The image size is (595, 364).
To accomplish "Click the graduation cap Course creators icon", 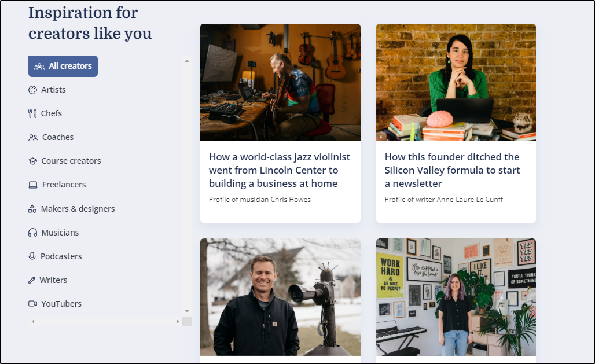I will tap(32, 161).
